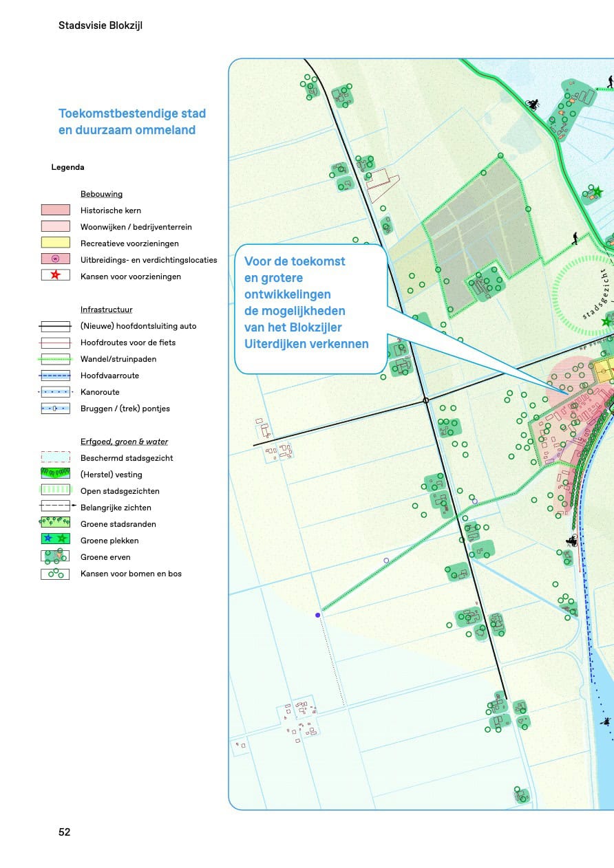The width and height of the screenshot is (614, 868).
Task: Click the 'Legenda' heading
Action: click(x=67, y=167)
